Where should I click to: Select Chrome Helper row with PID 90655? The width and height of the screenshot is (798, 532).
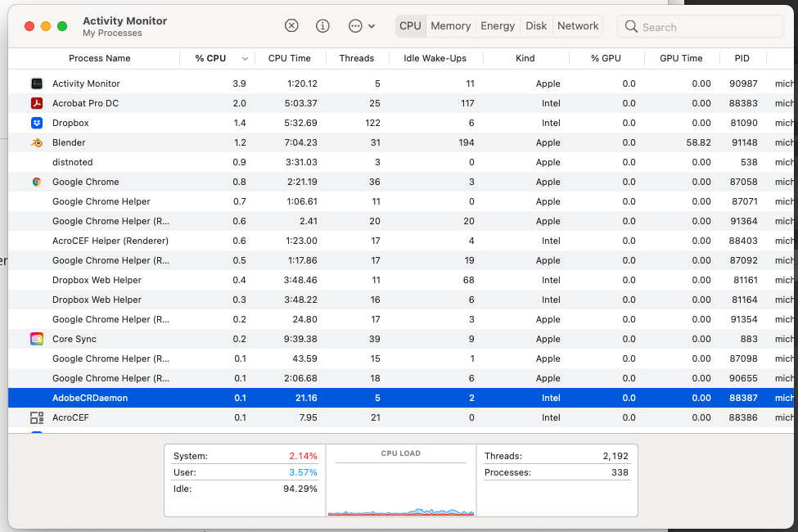tap(400, 379)
